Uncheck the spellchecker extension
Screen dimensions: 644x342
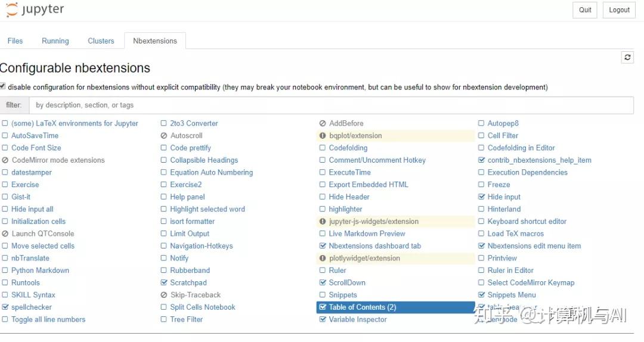[5, 307]
